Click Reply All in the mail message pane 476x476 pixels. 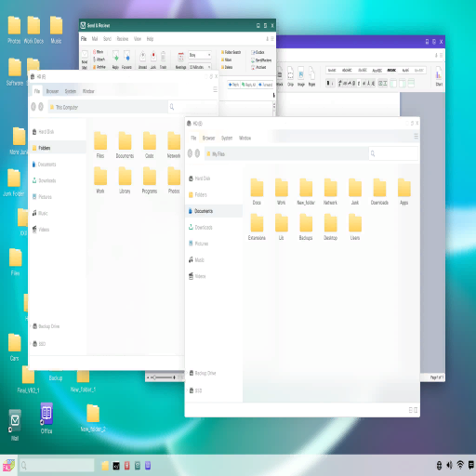248,85
